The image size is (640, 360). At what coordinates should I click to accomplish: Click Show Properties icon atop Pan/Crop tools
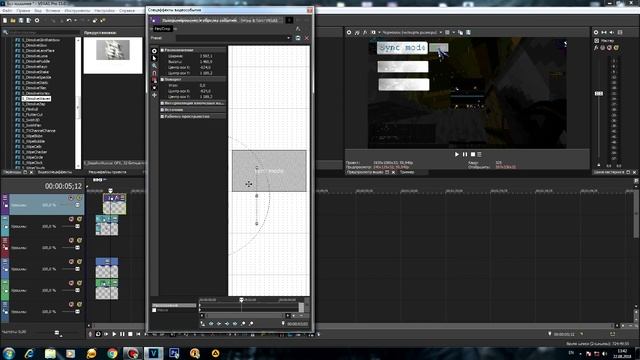[154, 51]
